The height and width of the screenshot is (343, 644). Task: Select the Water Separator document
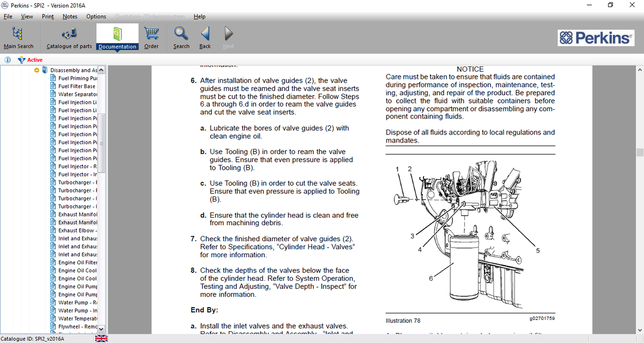coord(76,94)
